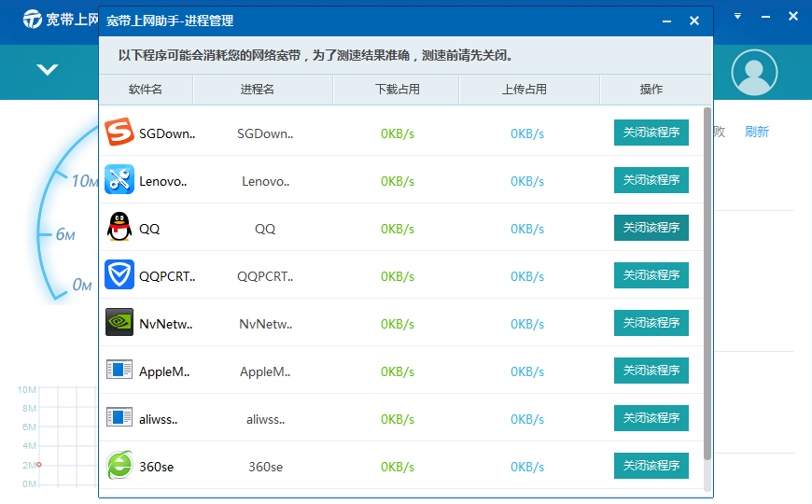Click the SGDown Sogou process icon
Viewport: 812px width, 504px height.
(x=119, y=133)
